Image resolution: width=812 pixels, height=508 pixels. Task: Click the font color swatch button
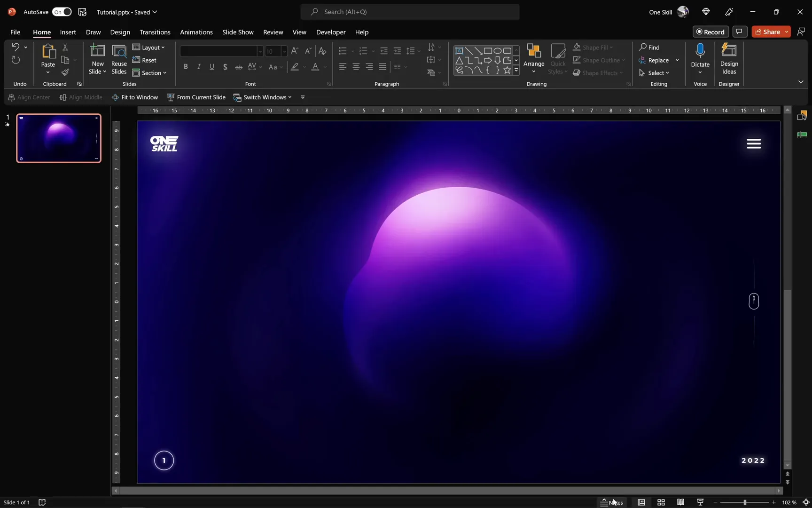pos(315,67)
